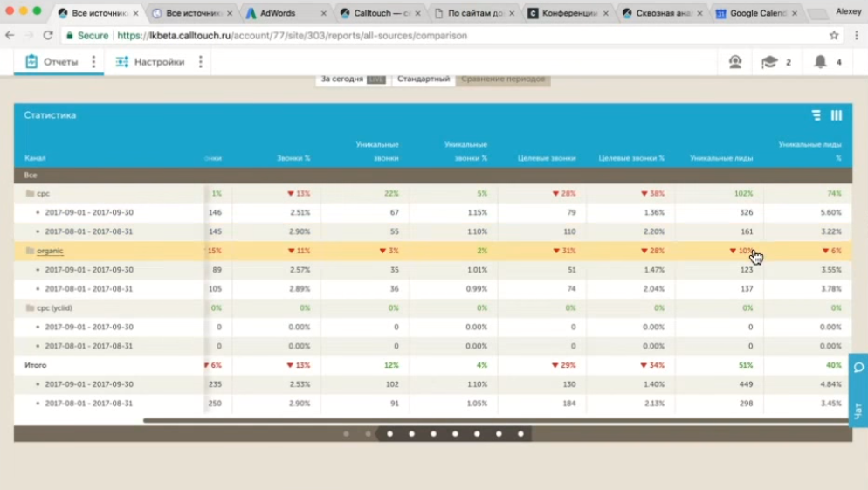Select the Стандартный report mode

coord(424,79)
